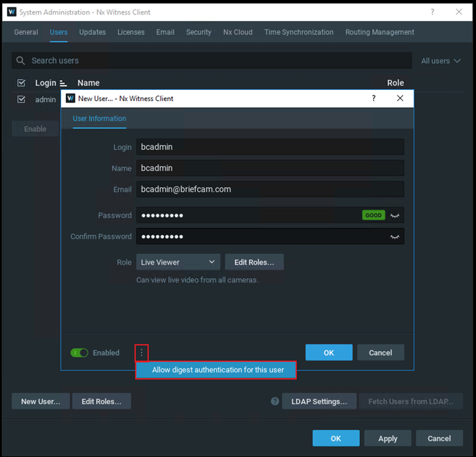Toggle the Enabled switch for the user
Screen dimensions: 476x457
click(x=79, y=353)
